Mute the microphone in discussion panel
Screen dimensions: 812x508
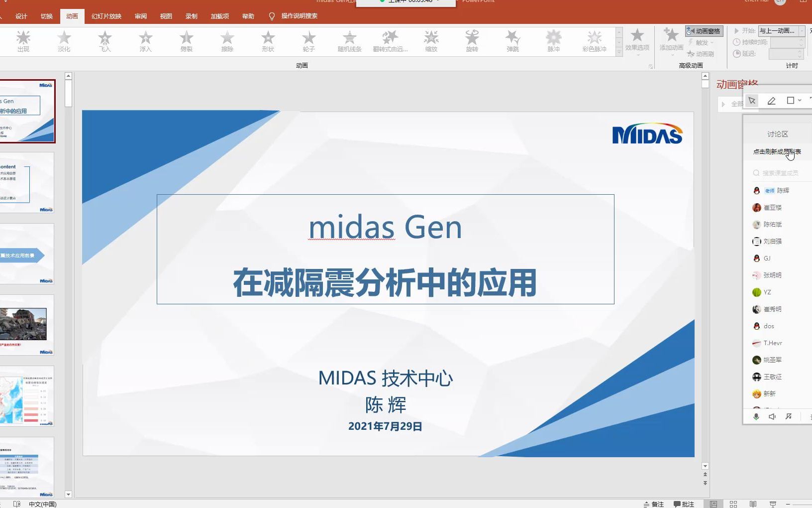756,416
